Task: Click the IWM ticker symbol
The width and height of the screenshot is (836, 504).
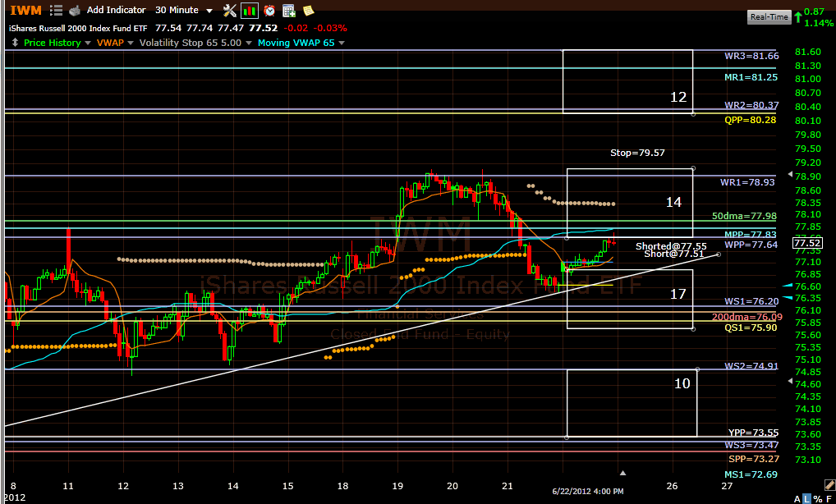Action: coord(25,10)
